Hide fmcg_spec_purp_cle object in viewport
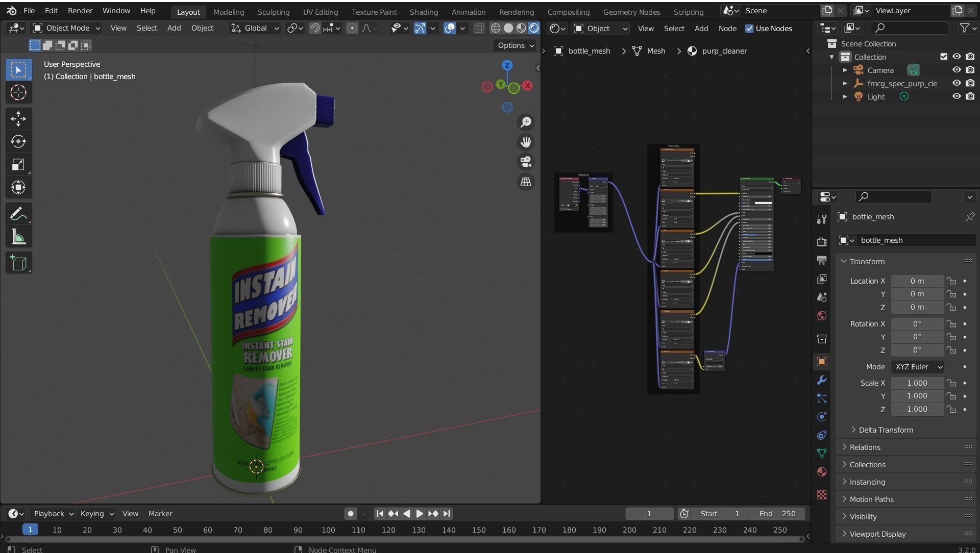Screen dimensions: 980x553 (x=957, y=83)
